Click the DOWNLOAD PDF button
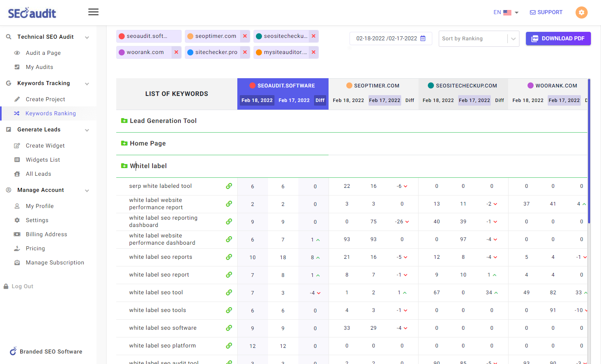 (x=558, y=38)
